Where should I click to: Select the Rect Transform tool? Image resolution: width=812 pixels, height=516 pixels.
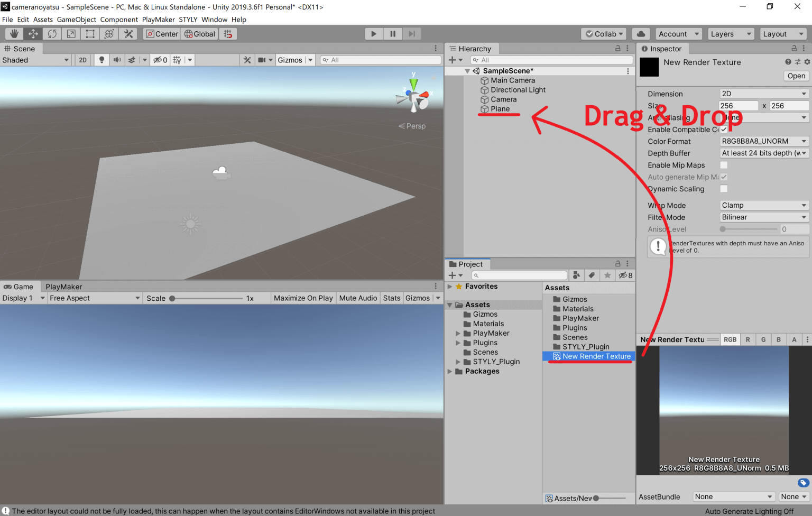tap(90, 33)
